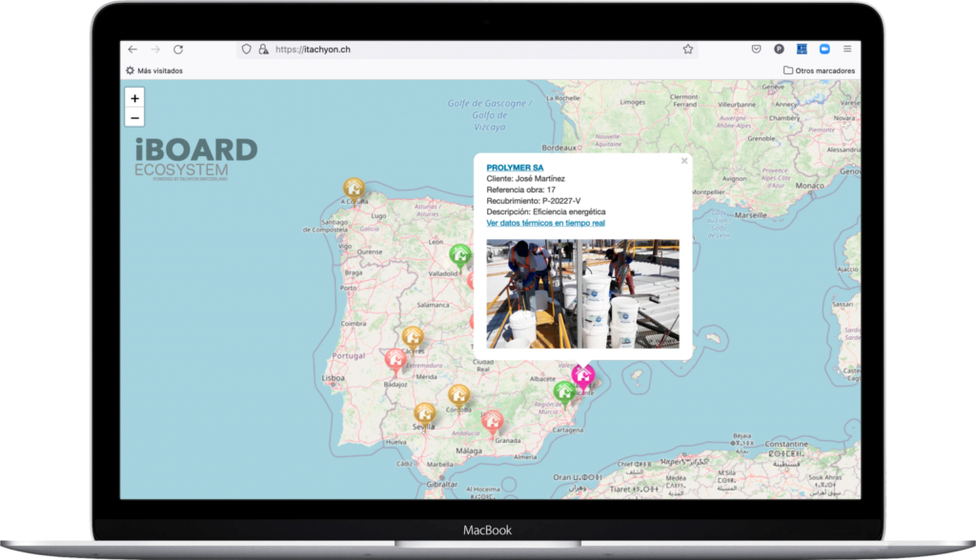Open the yellow marker at Sevilla
The height and width of the screenshot is (560, 976).
point(425,412)
